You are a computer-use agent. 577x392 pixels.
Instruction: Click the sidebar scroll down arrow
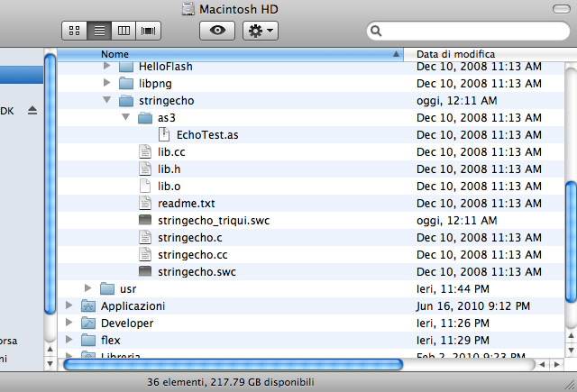[50, 364]
